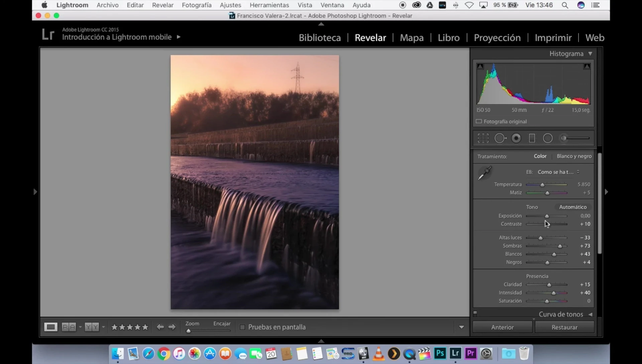642x364 pixels.
Task: Select the Spot Removal tool
Action: click(x=500, y=138)
